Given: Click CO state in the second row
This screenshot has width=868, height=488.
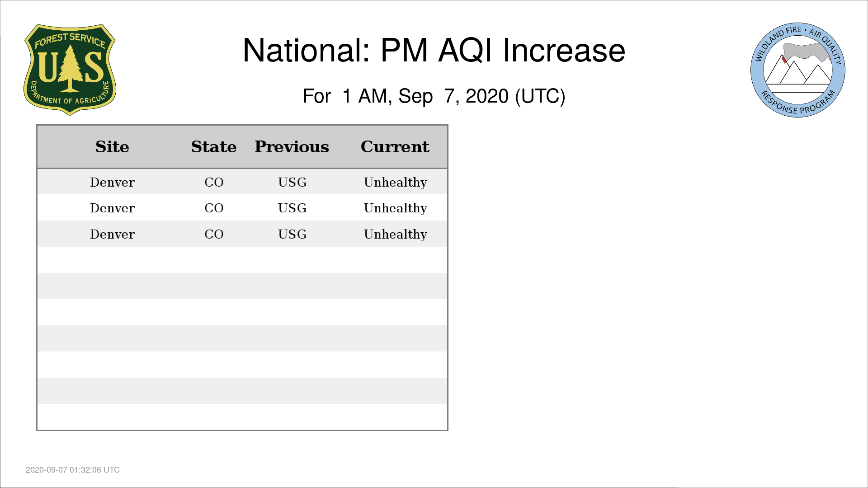Looking at the screenshot, I should (214, 208).
